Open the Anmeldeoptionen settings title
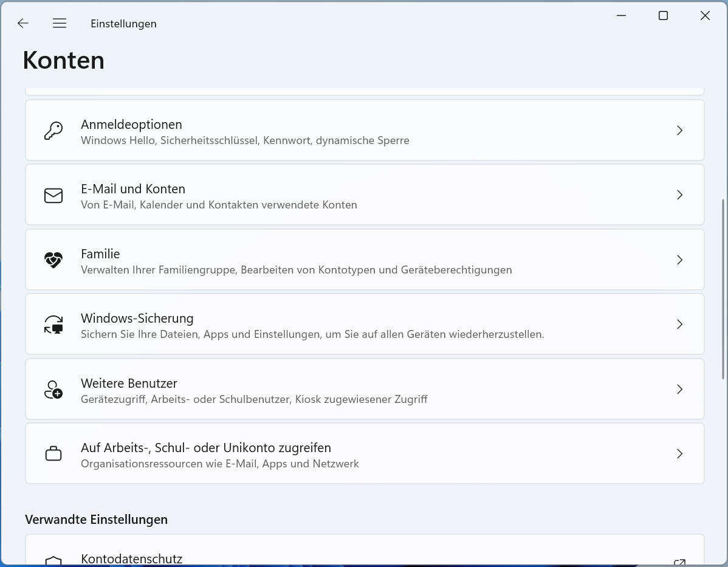 click(131, 125)
